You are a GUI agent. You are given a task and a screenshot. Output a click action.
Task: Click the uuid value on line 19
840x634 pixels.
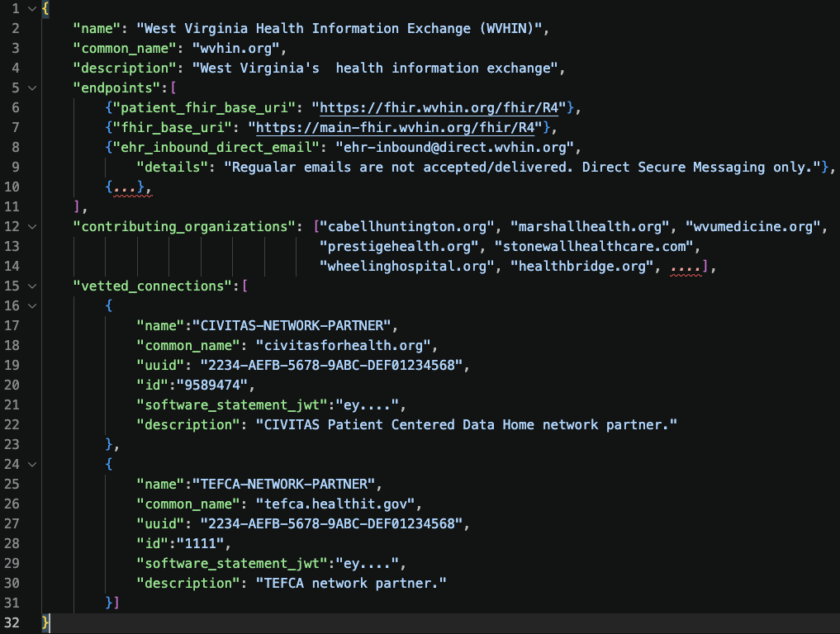331,365
